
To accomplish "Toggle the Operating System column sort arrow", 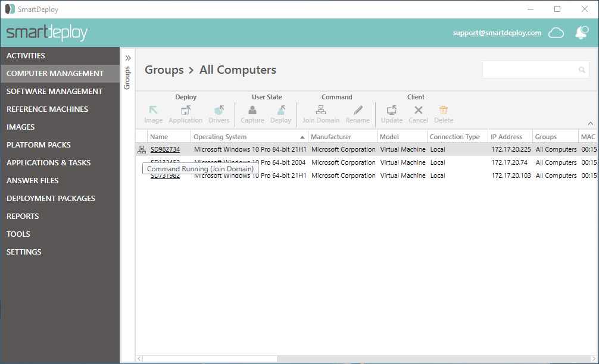I will coord(302,136).
